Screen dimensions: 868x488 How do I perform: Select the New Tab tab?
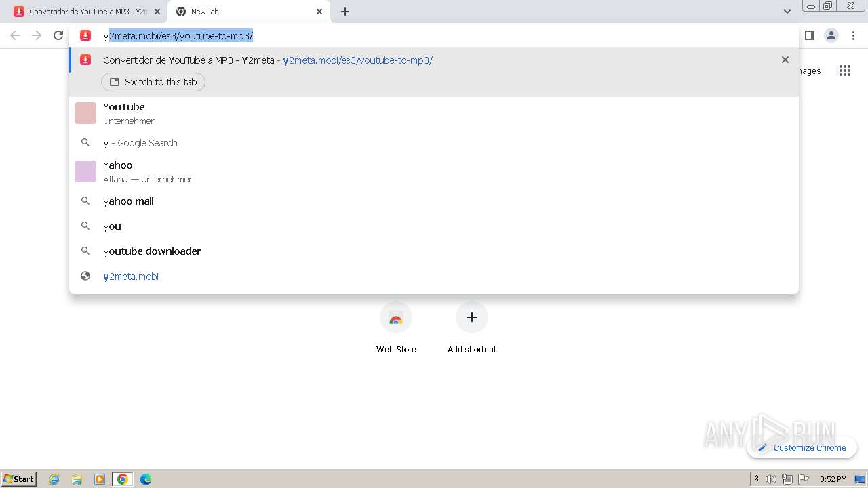tap(249, 12)
